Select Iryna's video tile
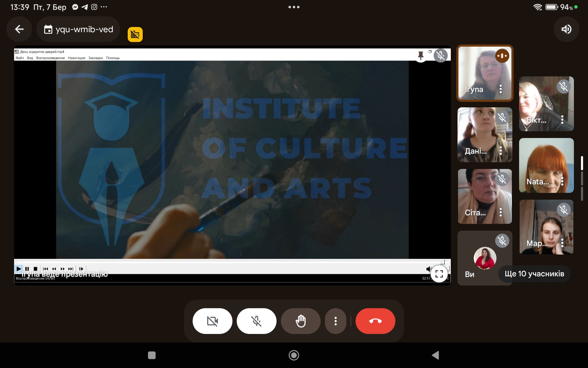Viewport: 588px width, 368px height. 485,73
